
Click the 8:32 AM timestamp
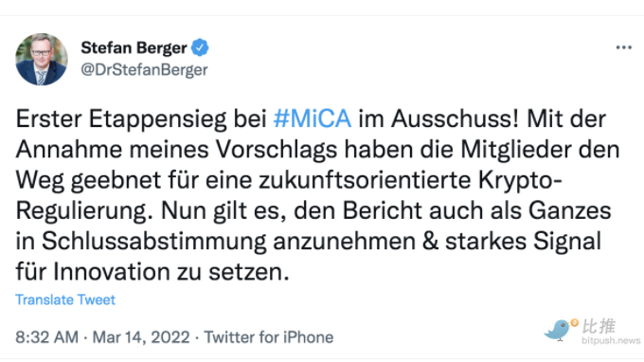pyautogui.click(x=46, y=337)
